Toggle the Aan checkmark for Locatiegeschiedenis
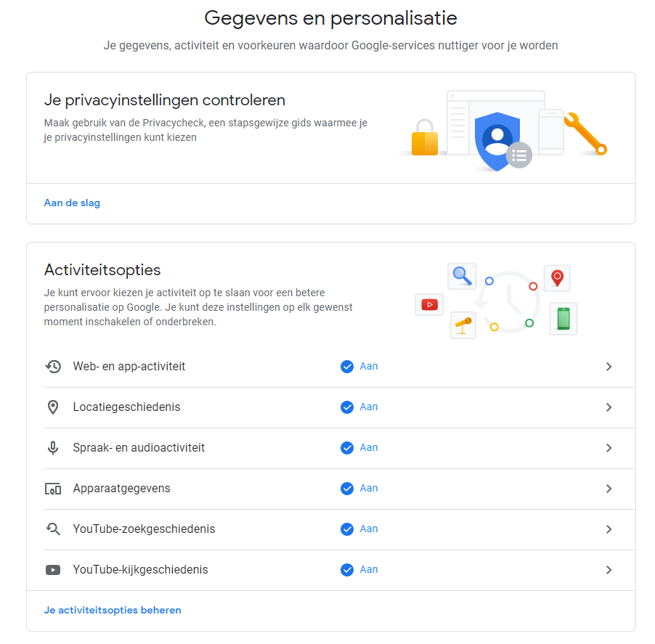 (x=347, y=407)
